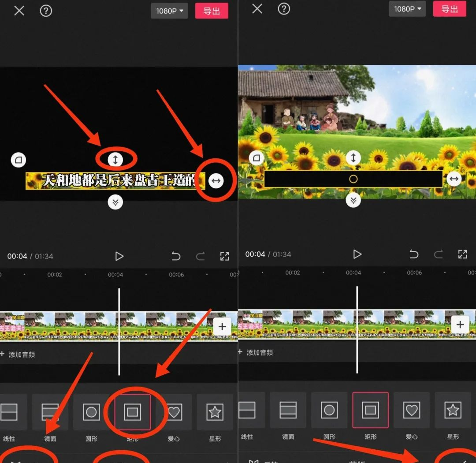Screen dimensions: 476x463
Task: Click the corner-radius handle in left preview
Action: (x=19, y=160)
